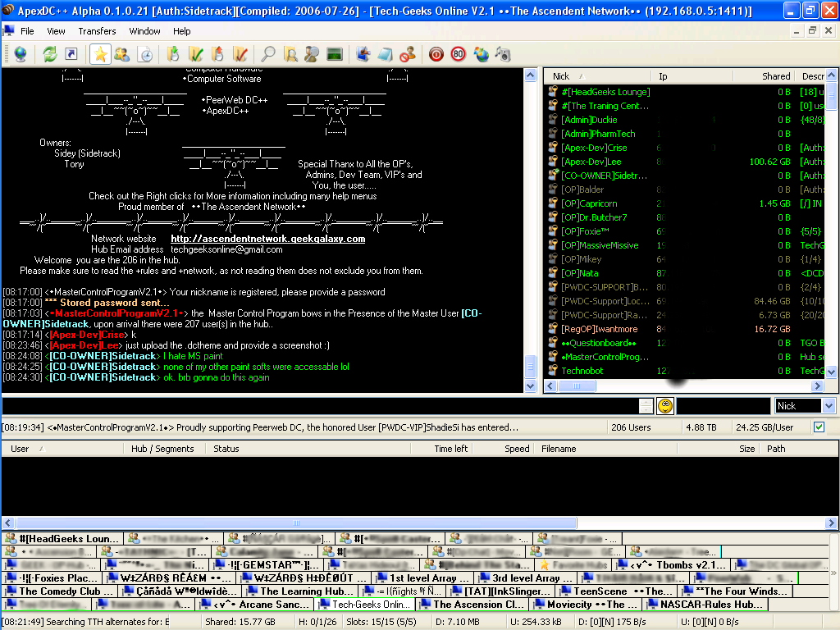Viewport: 840px width, 630px height.
Task: Open ADL Search folder-magnifier icon
Action: tap(290, 54)
